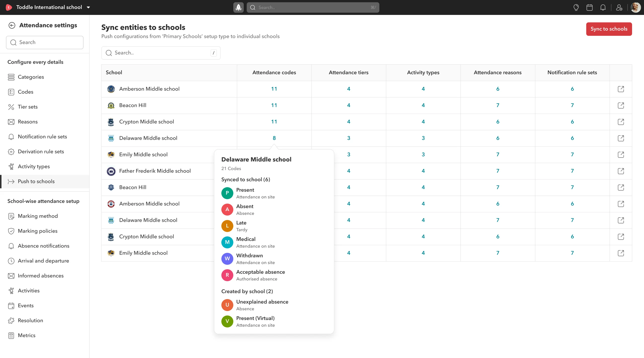
Task: Open Marking policies settings
Action: point(45,231)
